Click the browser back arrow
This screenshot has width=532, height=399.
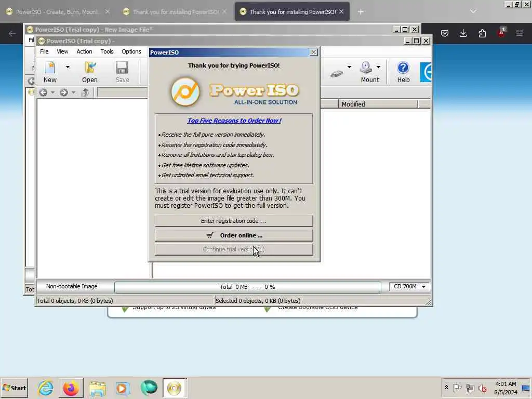[12, 33]
